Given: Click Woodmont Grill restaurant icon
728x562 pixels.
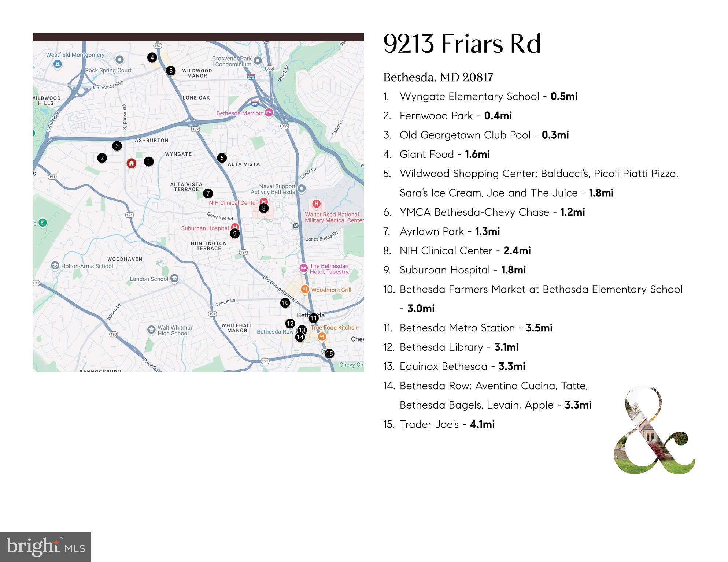Looking at the screenshot, I should [305, 289].
